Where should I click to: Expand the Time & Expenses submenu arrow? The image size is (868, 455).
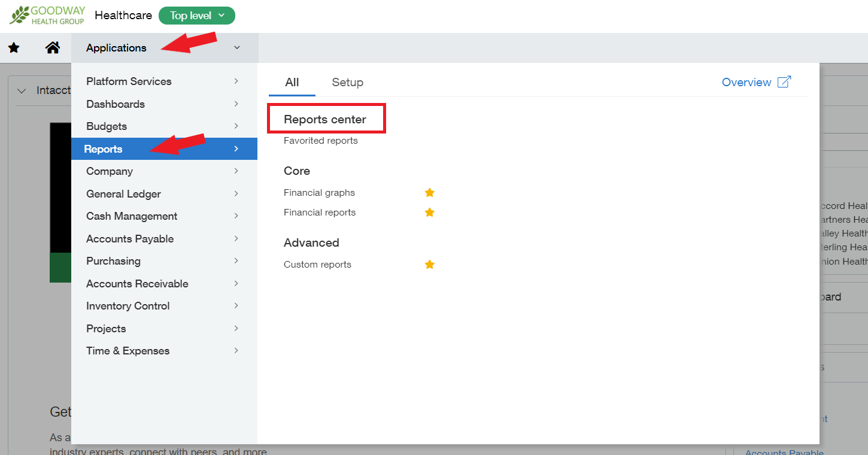tap(236, 350)
